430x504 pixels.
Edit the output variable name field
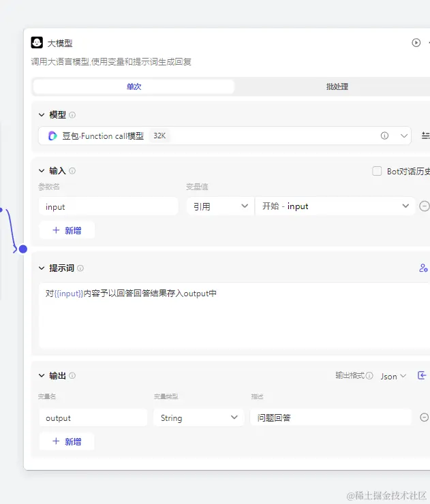click(x=93, y=418)
